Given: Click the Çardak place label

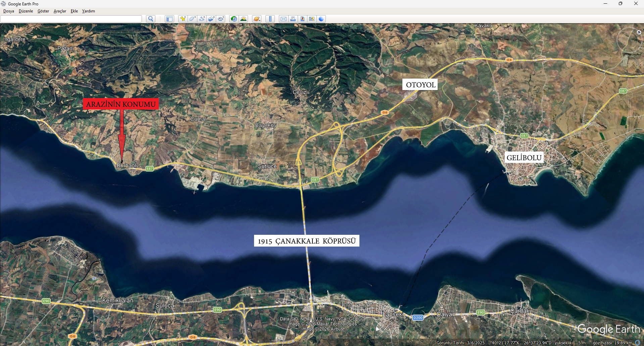Looking at the screenshot, I should (520, 311).
